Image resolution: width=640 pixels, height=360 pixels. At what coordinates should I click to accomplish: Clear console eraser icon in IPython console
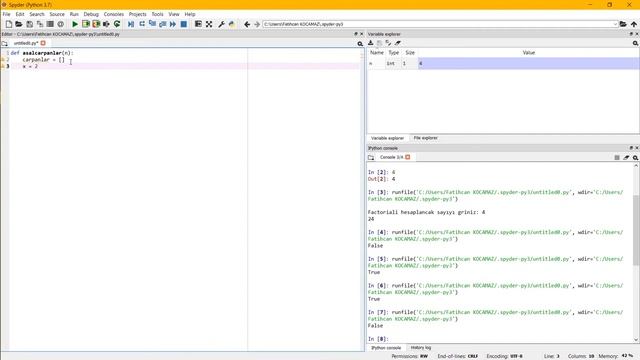click(x=626, y=158)
